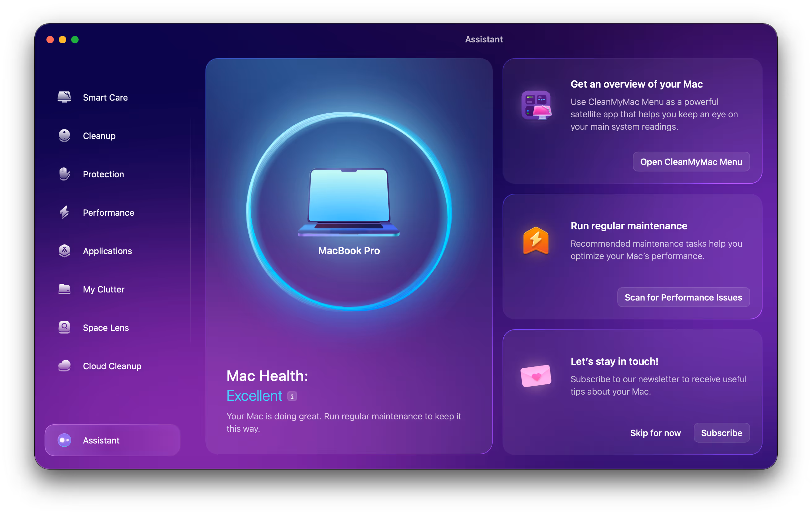The height and width of the screenshot is (515, 812).
Task: Click the 'Excellent' health status text
Action: [254, 396]
